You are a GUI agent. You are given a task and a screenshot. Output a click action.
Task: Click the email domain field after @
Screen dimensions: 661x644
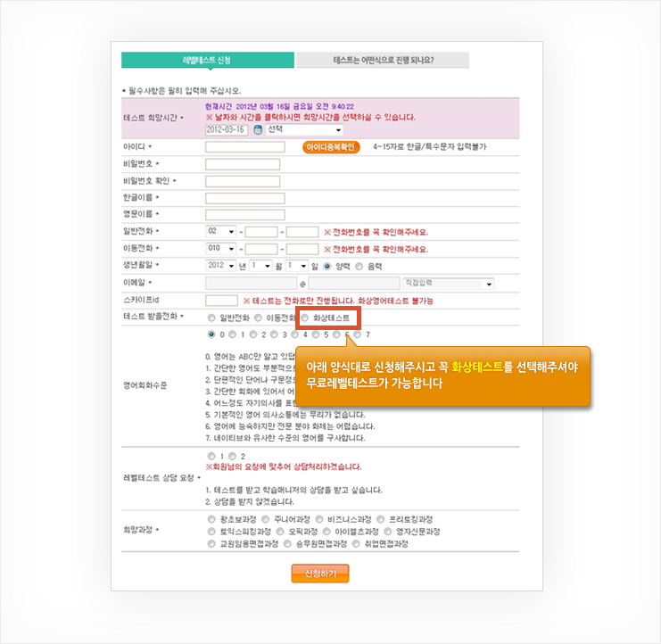click(x=354, y=284)
